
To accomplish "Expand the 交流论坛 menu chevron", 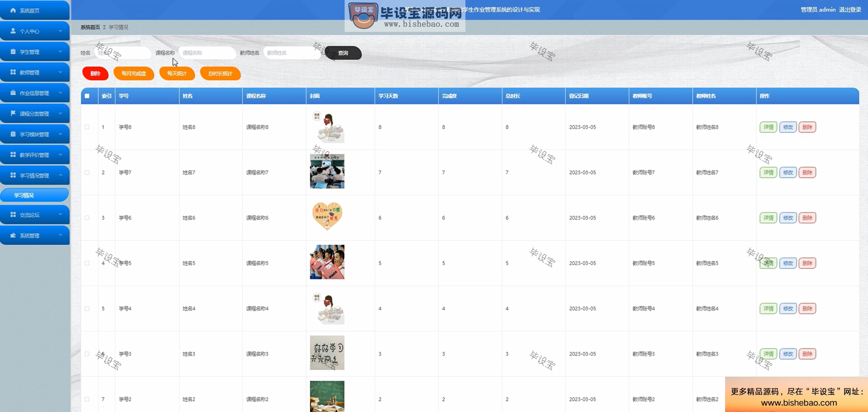I will point(60,214).
